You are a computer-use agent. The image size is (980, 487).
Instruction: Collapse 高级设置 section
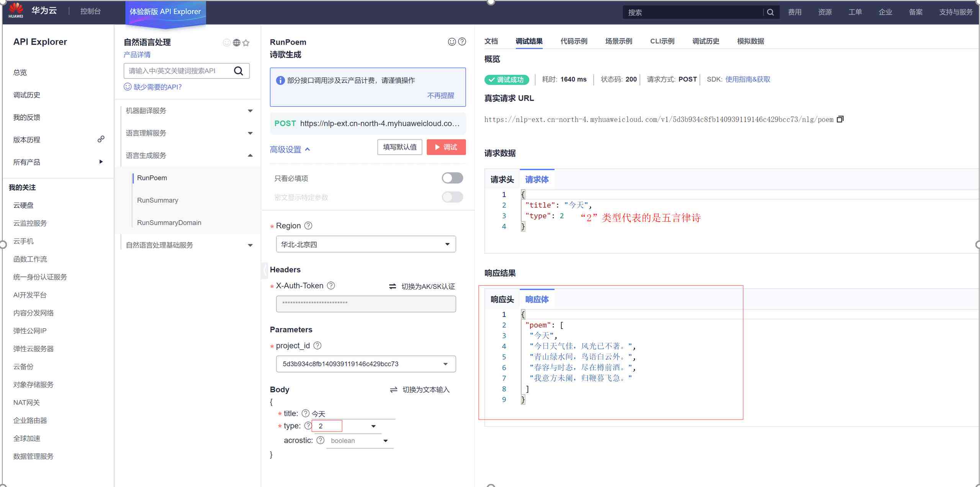(x=290, y=149)
